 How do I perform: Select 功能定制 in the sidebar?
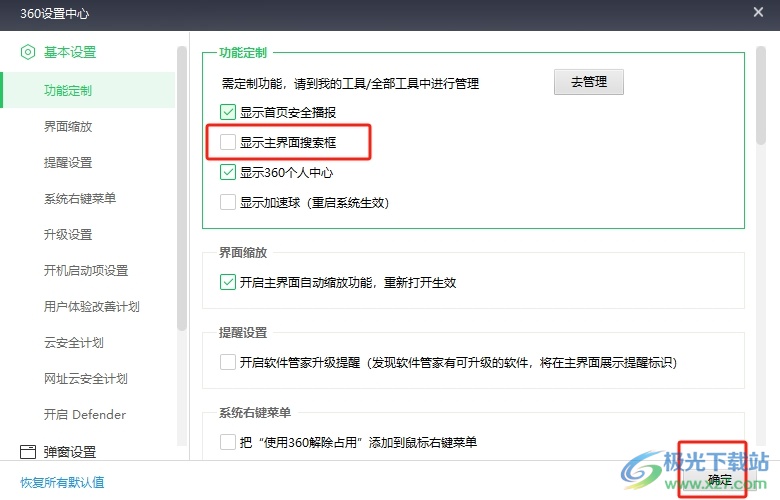tap(89, 90)
